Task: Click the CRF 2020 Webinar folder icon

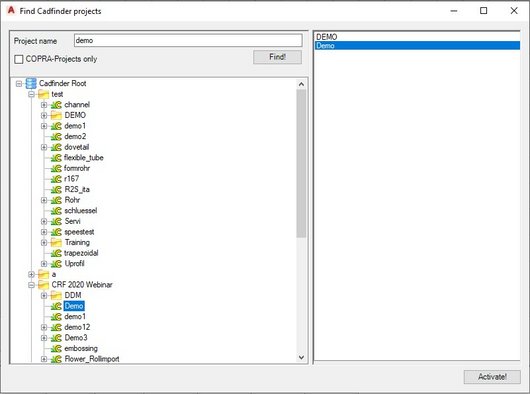Action: (x=43, y=285)
